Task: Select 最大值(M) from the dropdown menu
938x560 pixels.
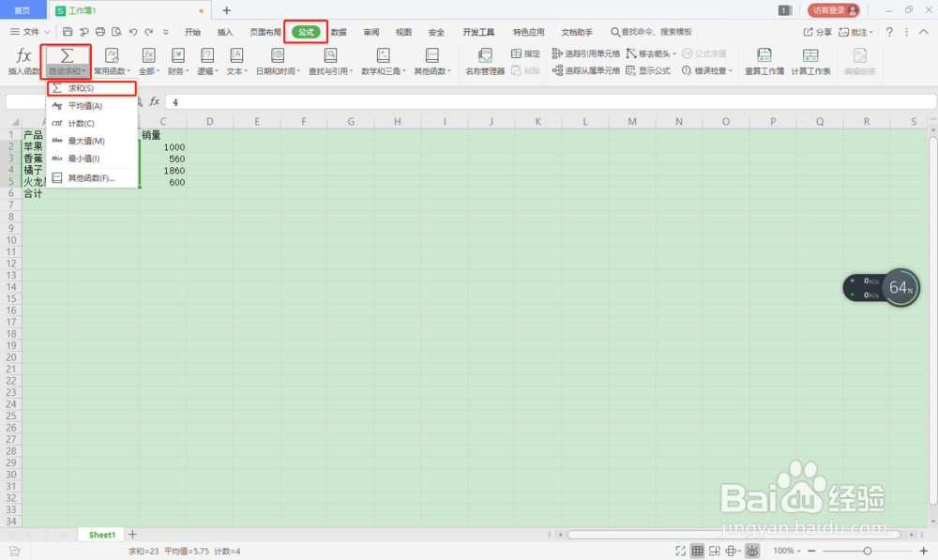Action: (92, 141)
